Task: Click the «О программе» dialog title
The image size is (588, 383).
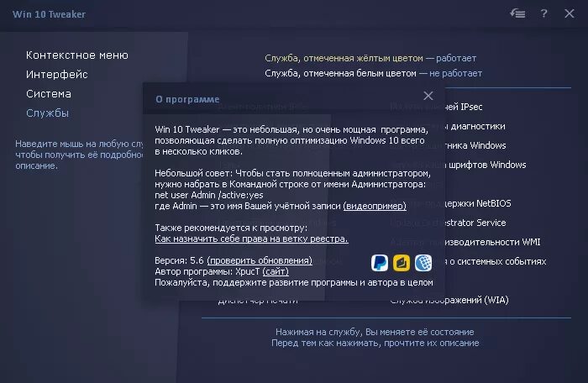Action: tap(187, 99)
